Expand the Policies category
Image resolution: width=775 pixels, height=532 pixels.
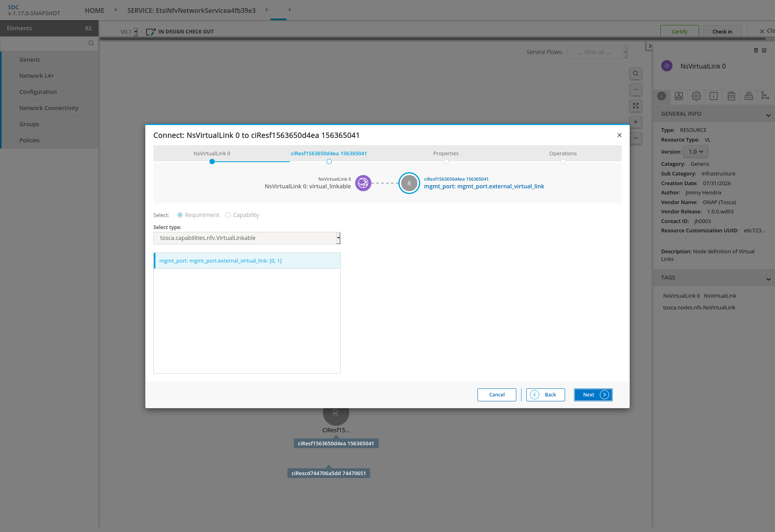(x=50, y=140)
